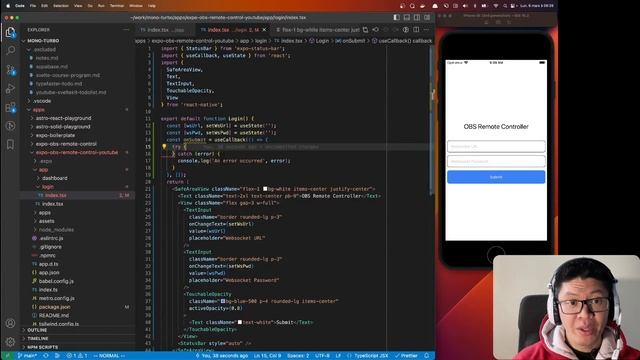
Task: Click the Prettier status bar item
Action: pos(407,356)
